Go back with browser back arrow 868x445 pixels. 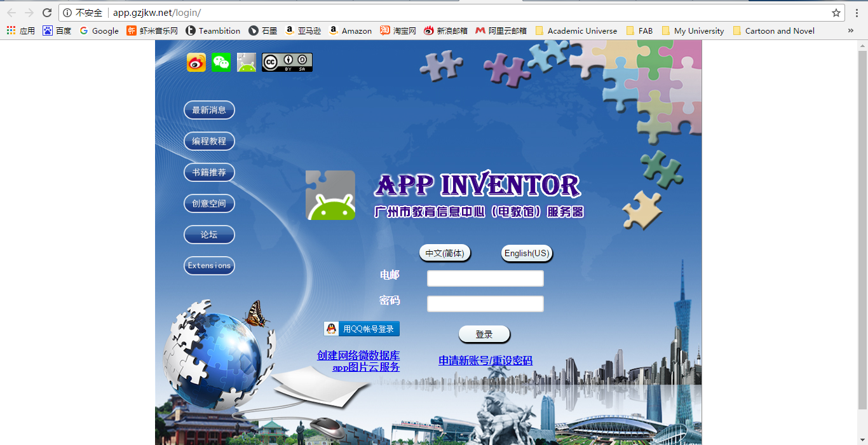tap(11, 13)
